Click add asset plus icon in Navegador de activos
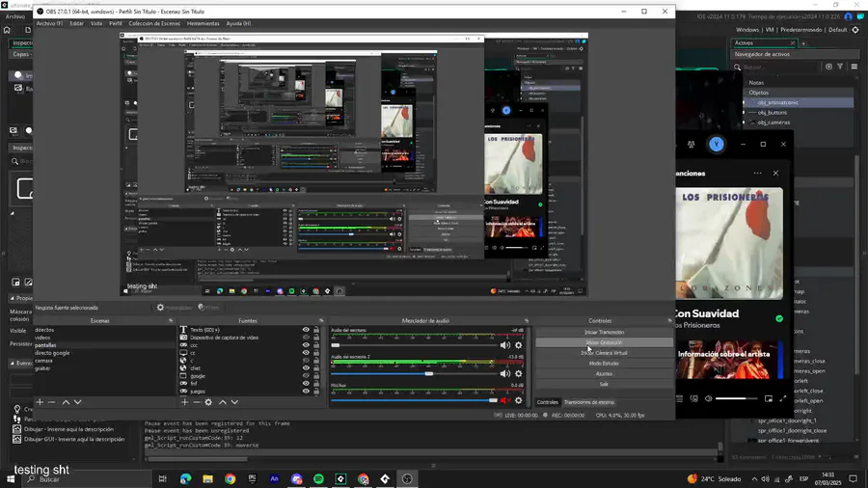Viewport: 868px width, 488px height. pyautogui.click(x=828, y=67)
